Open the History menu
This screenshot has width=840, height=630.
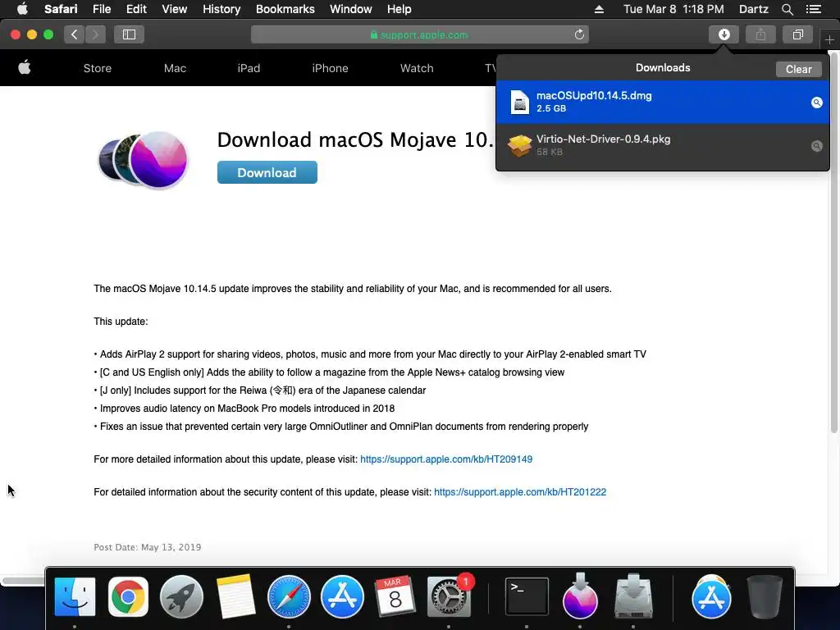coord(221,9)
